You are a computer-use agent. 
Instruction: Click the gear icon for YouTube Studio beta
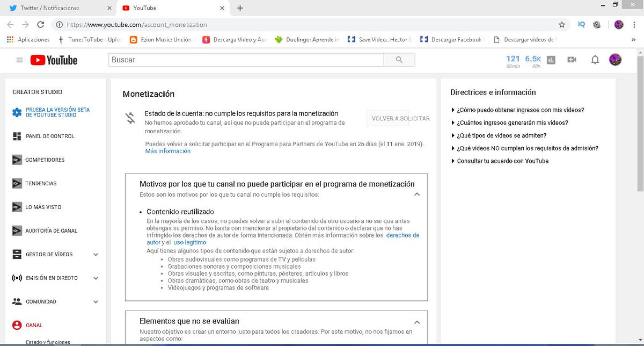click(17, 112)
